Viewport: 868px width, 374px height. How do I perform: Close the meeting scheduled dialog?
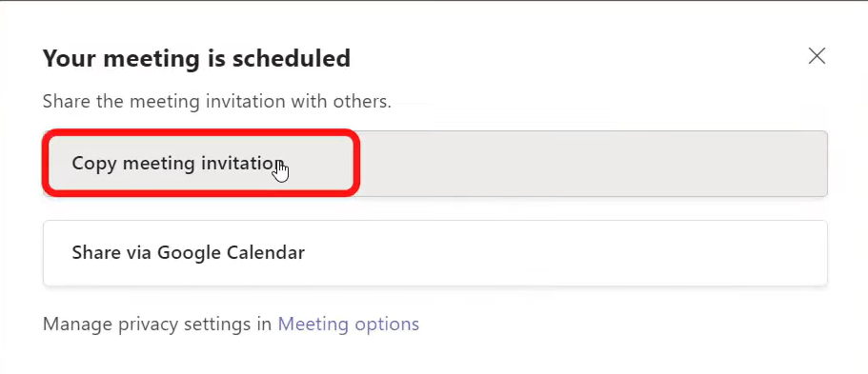tap(817, 56)
